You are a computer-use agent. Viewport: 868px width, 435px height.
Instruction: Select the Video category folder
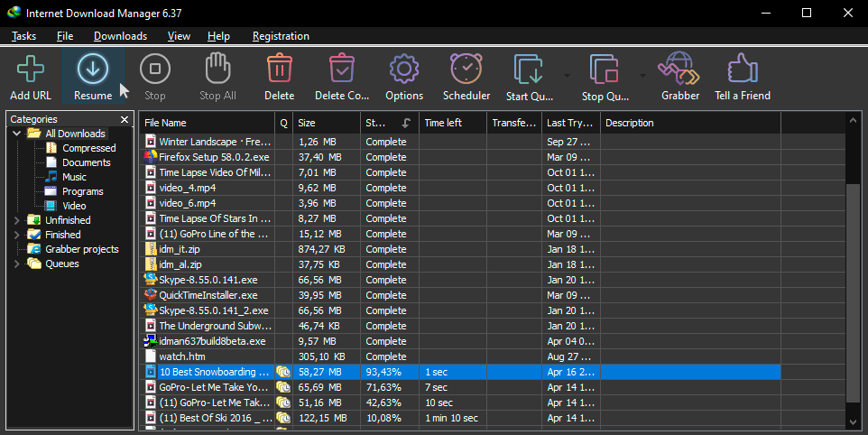coord(74,206)
